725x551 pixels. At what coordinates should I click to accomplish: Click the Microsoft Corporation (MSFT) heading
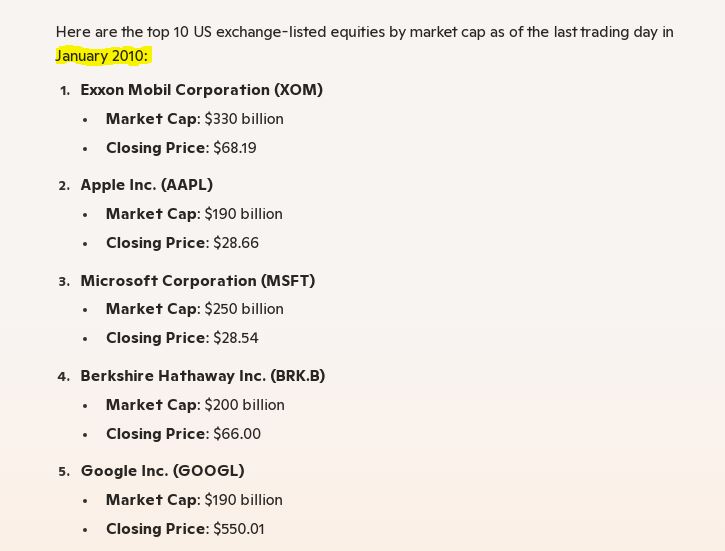pyautogui.click(x=197, y=281)
